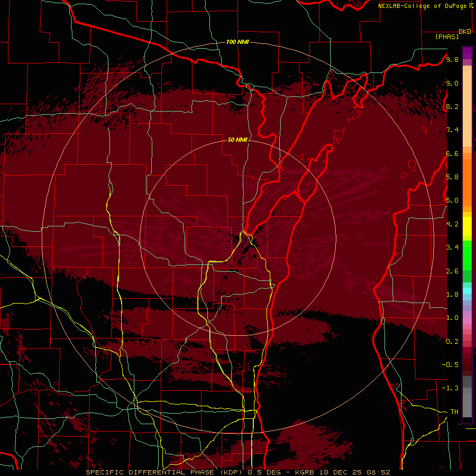The height and width of the screenshot is (476, 476).
Task: Click the 100 NMI range ring label
Action: tap(237, 42)
